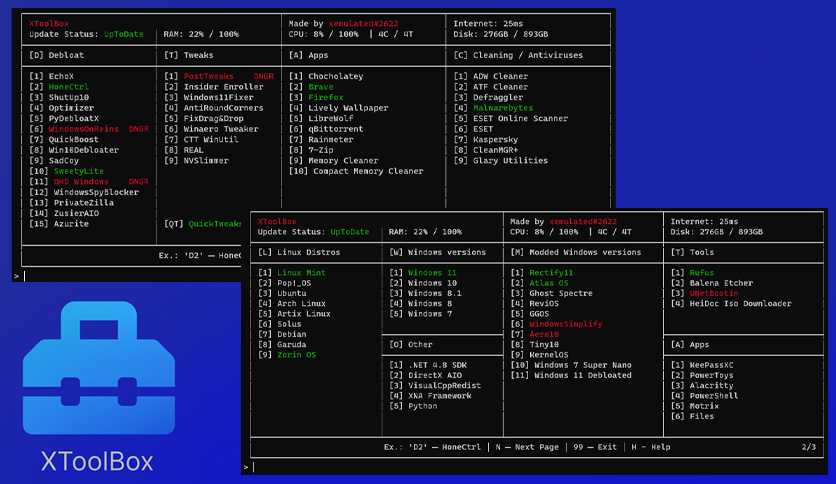Click the XToolBox caption under the toolbox logo
The image size is (836, 484).
(97, 462)
